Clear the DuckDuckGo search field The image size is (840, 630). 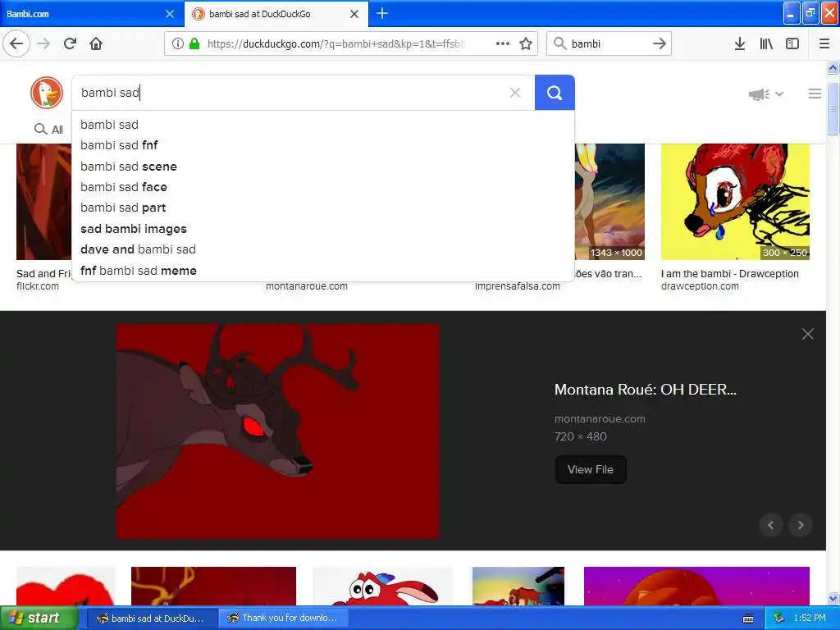coord(515,93)
